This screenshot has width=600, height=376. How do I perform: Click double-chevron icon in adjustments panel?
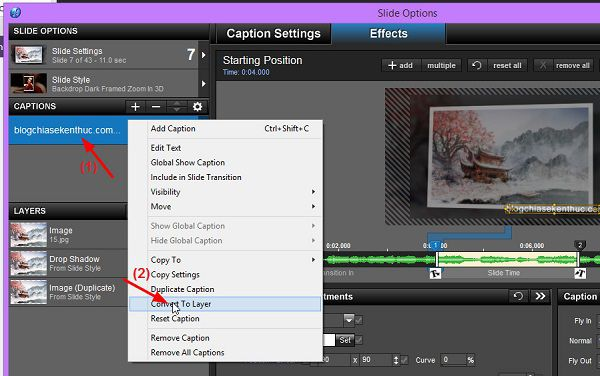click(x=540, y=296)
